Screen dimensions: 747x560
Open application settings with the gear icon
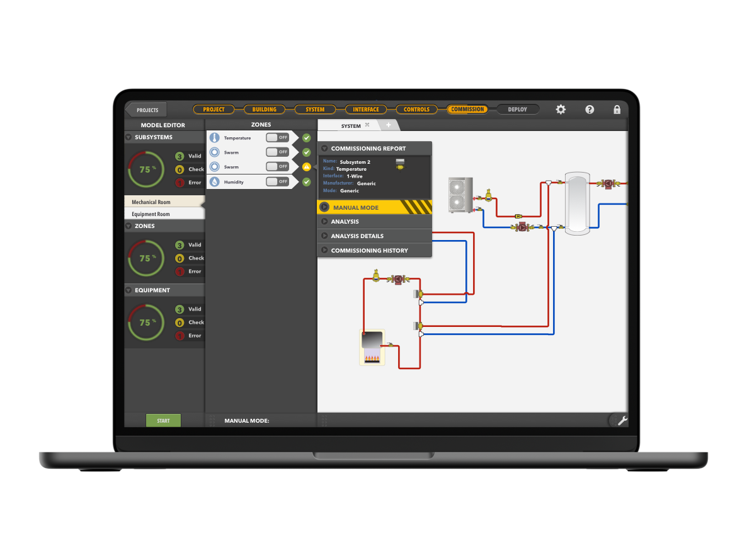(x=561, y=109)
